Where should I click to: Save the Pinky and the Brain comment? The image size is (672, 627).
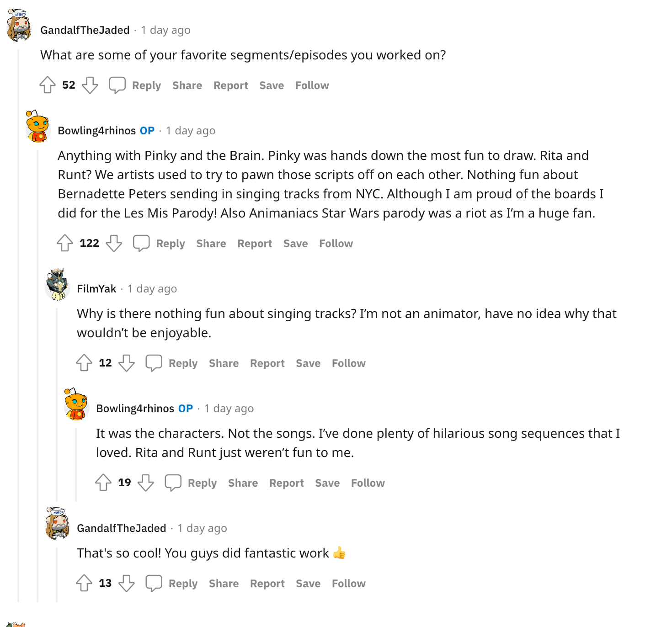click(x=295, y=244)
